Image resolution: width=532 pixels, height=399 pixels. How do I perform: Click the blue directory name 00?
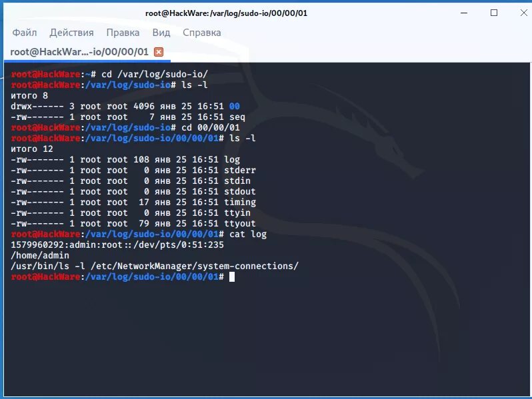[x=235, y=106]
